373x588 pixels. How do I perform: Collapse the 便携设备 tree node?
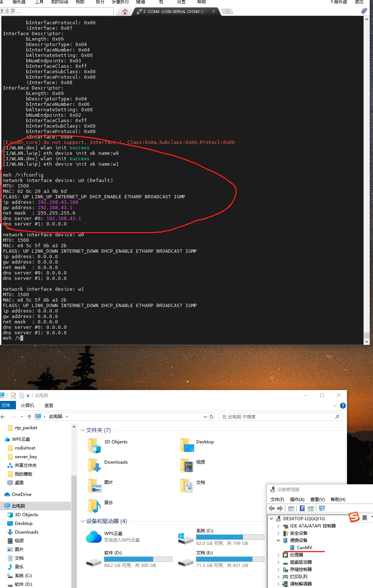click(x=278, y=541)
